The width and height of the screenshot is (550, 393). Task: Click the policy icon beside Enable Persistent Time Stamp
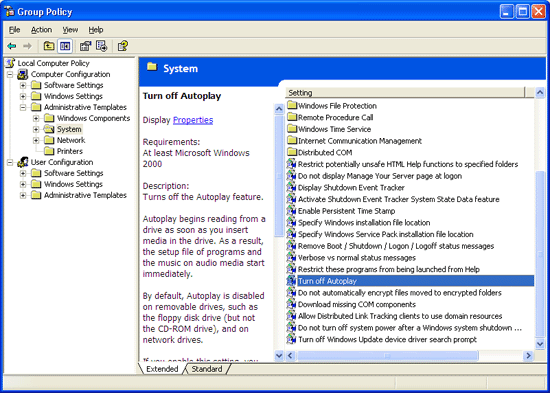point(291,211)
